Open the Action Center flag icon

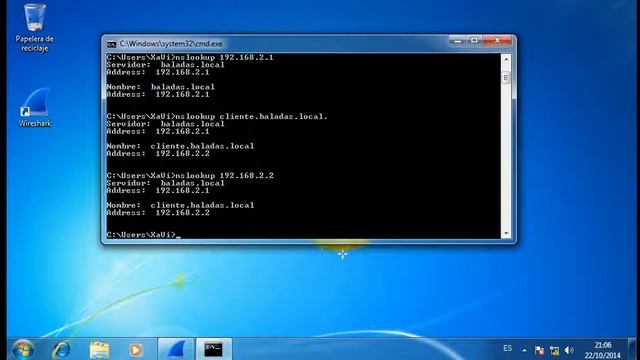[539, 350]
